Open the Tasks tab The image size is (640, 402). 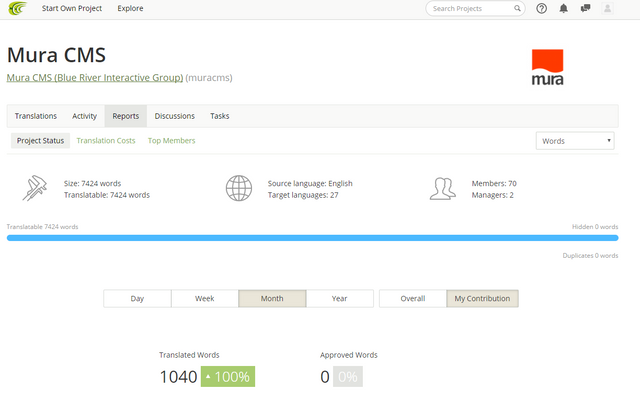coord(220,116)
